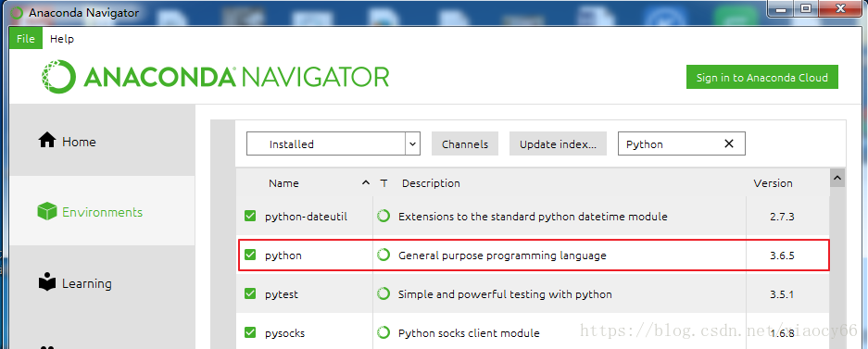Screen dimensions: 868x349
Task: Select the python package name
Action: [283, 256]
